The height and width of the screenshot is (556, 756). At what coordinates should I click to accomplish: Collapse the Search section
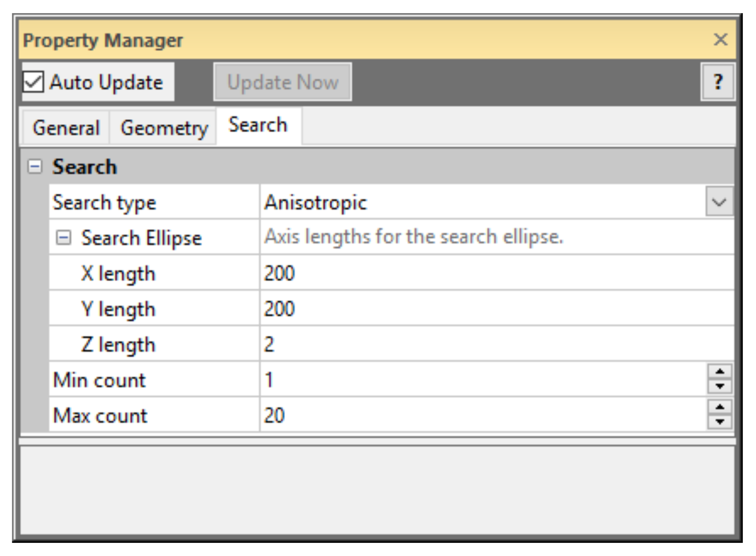tap(35, 167)
